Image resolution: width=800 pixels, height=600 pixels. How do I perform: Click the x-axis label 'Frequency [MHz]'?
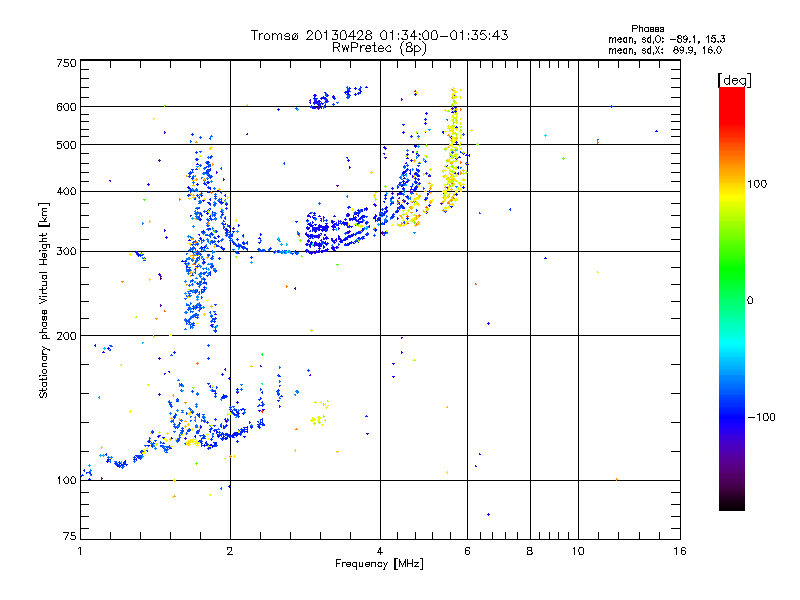pos(379,564)
